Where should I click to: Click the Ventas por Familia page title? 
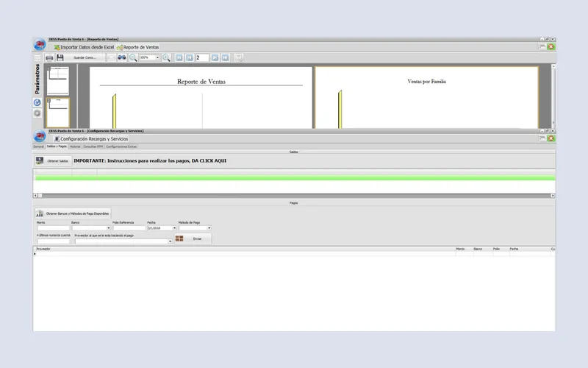pos(427,82)
